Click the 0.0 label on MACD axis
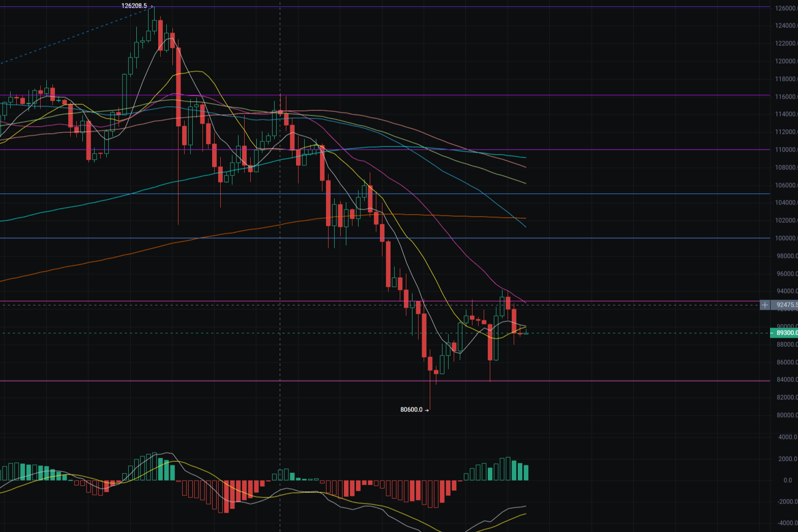This screenshot has width=798, height=532. (x=787, y=480)
